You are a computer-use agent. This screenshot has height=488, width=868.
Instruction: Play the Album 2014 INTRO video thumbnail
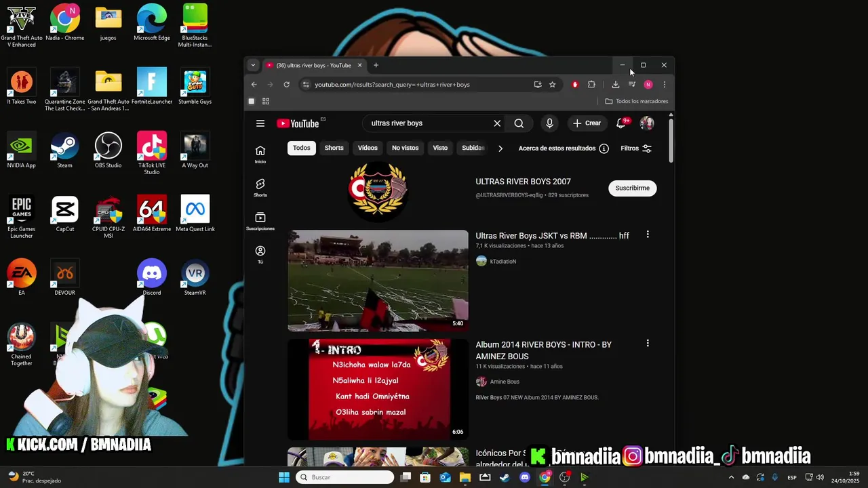pos(378,390)
